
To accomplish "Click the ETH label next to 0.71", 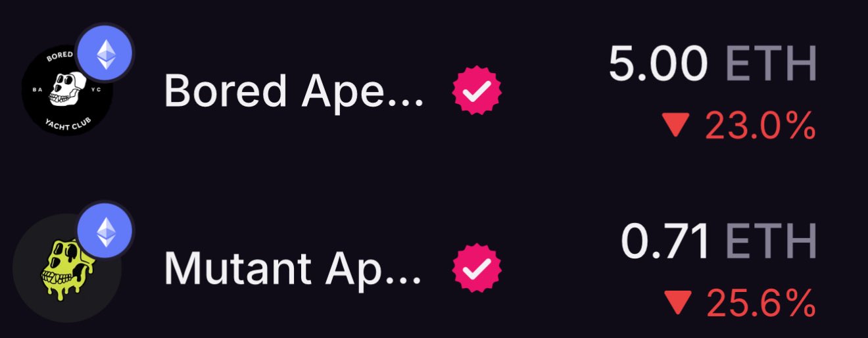I will (771, 241).
